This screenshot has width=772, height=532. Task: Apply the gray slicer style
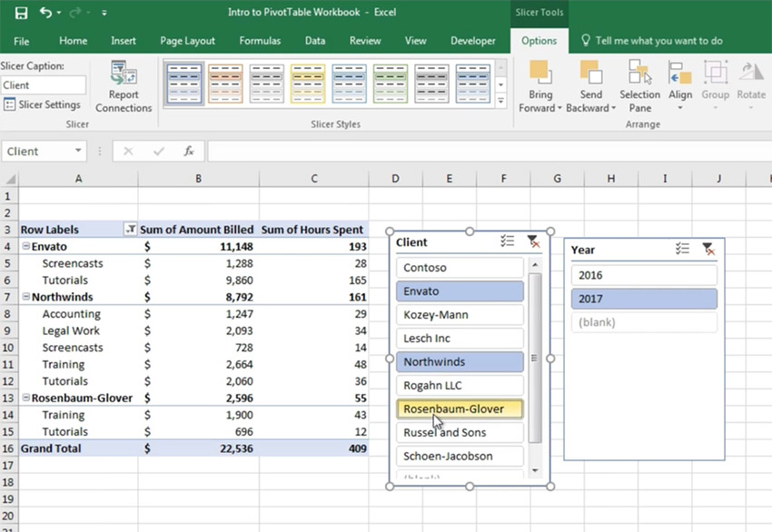point(267,84)
